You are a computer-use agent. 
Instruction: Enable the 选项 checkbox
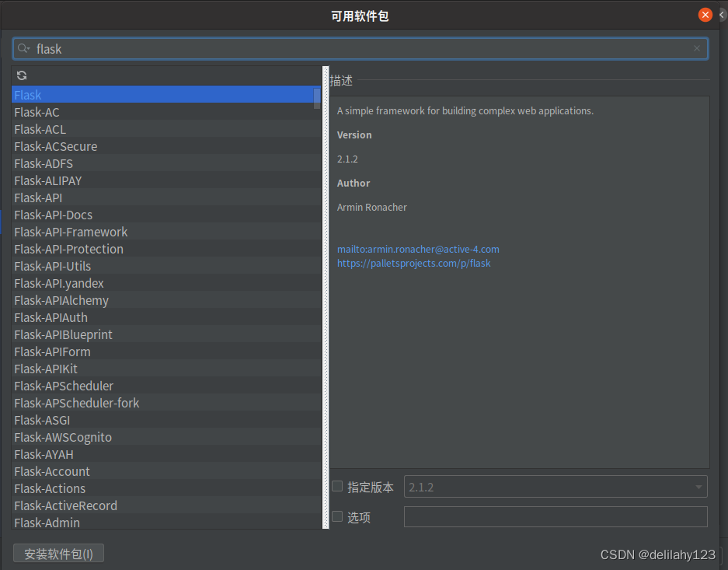coord(337,516)
